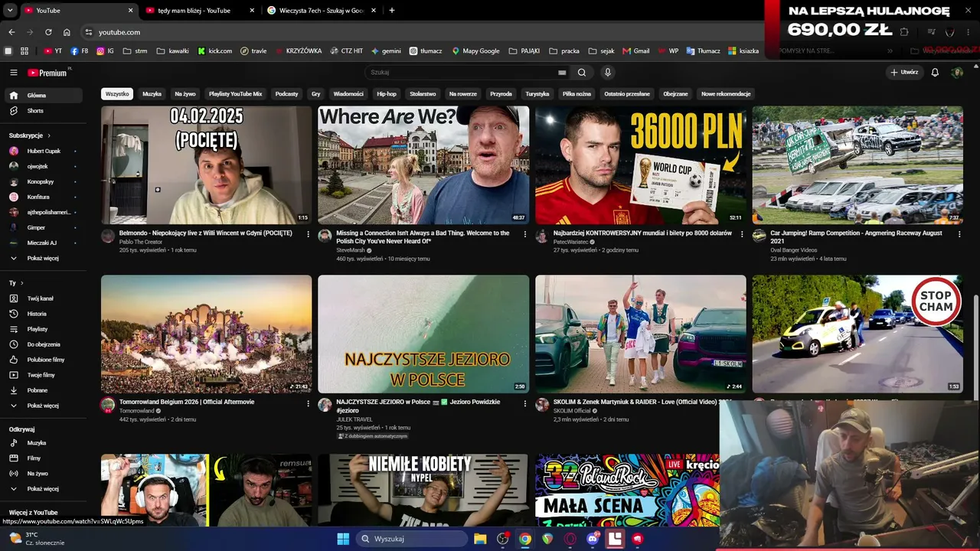Open Discord from the taskbar
Screen dimensions: 980x551
592,539
